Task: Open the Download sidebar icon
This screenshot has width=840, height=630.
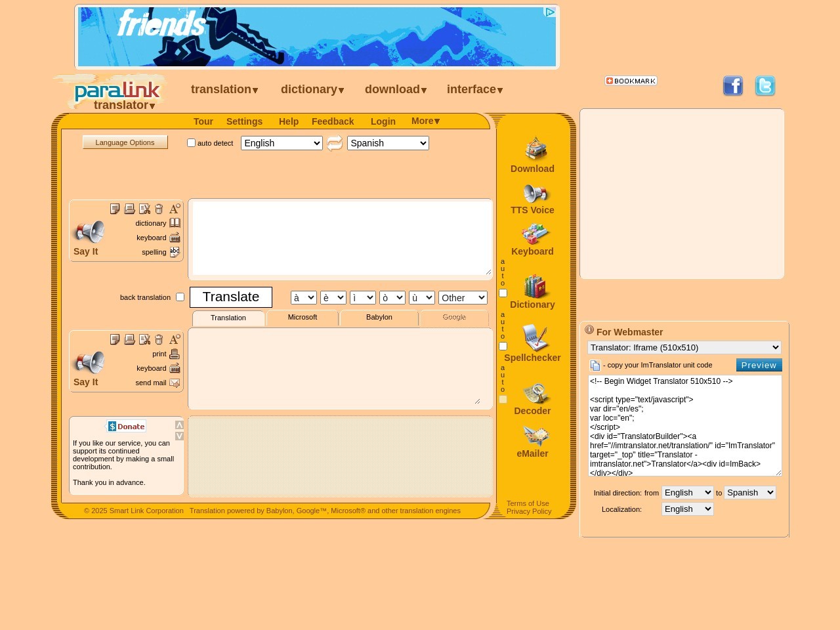Action: coord(535,149)
